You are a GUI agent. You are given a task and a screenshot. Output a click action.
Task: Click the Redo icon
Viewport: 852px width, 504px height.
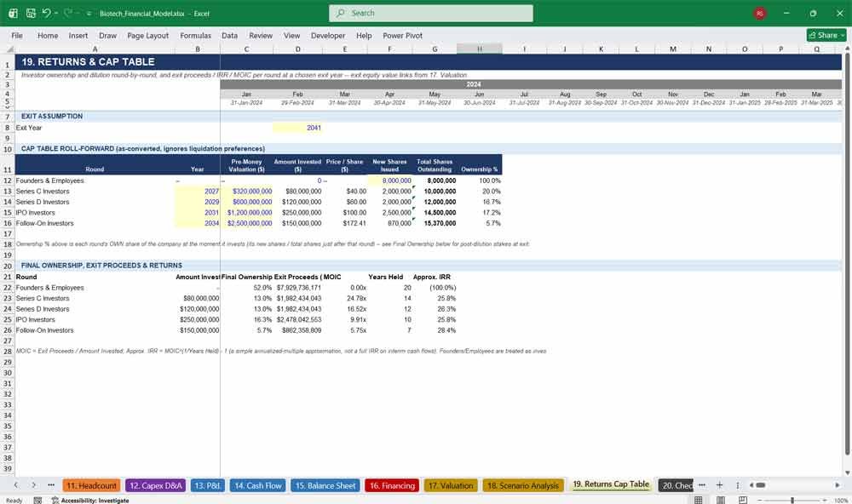[68, 13]
